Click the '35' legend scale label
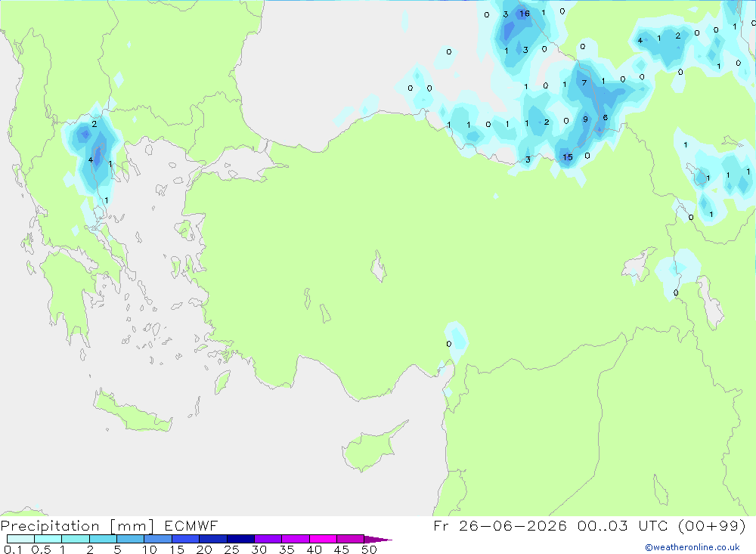The height and width of the screenshot is (554, 756). pos(287,549)
